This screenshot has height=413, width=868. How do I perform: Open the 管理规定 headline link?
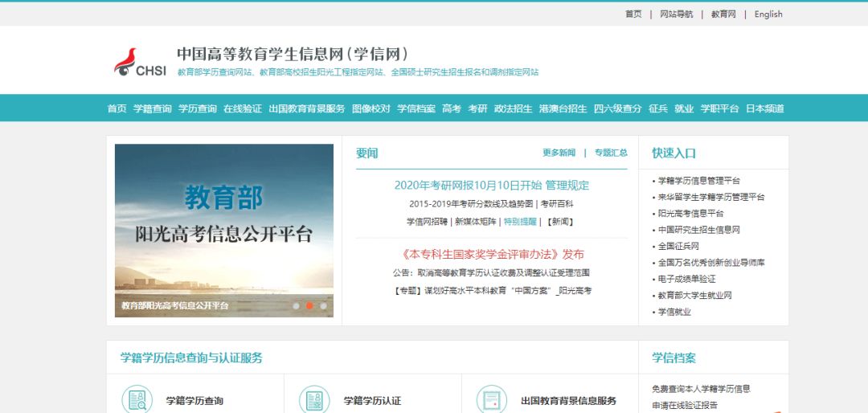(567, 186)
